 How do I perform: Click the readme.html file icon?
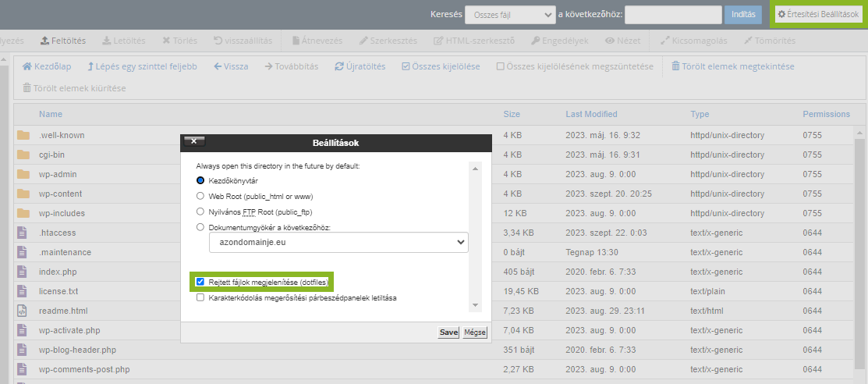coord(23,311)
